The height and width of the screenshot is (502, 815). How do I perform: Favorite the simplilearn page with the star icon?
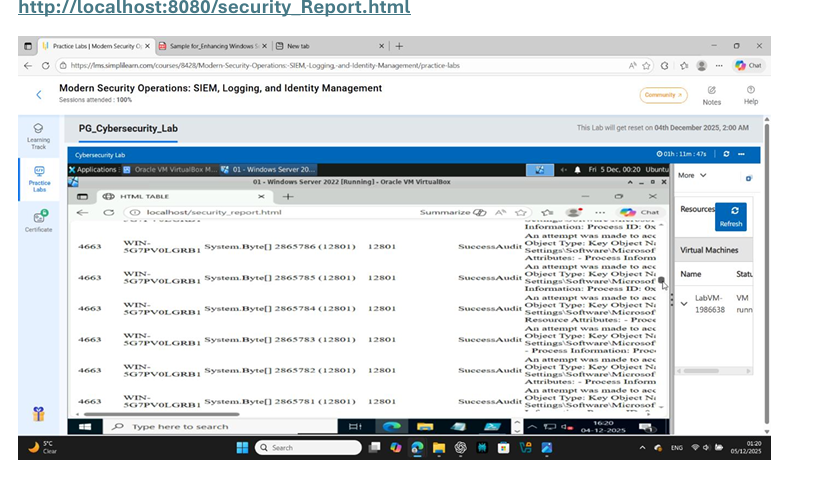(x=646, y=65)
